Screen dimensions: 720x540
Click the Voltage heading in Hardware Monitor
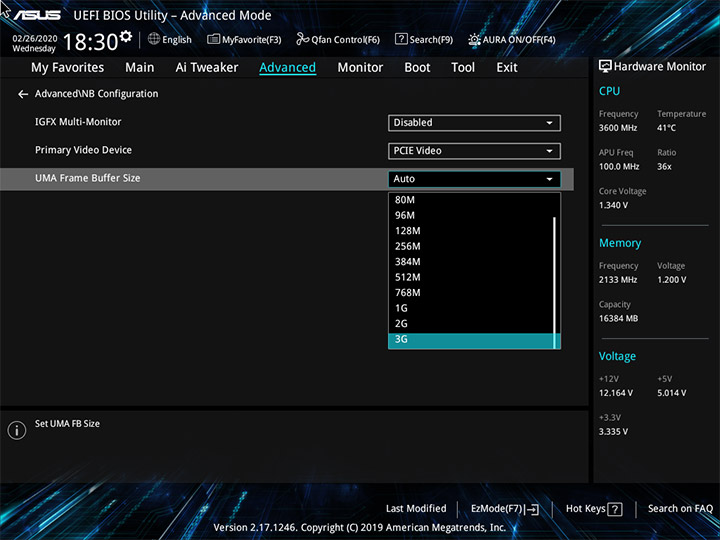click(617, 356)
